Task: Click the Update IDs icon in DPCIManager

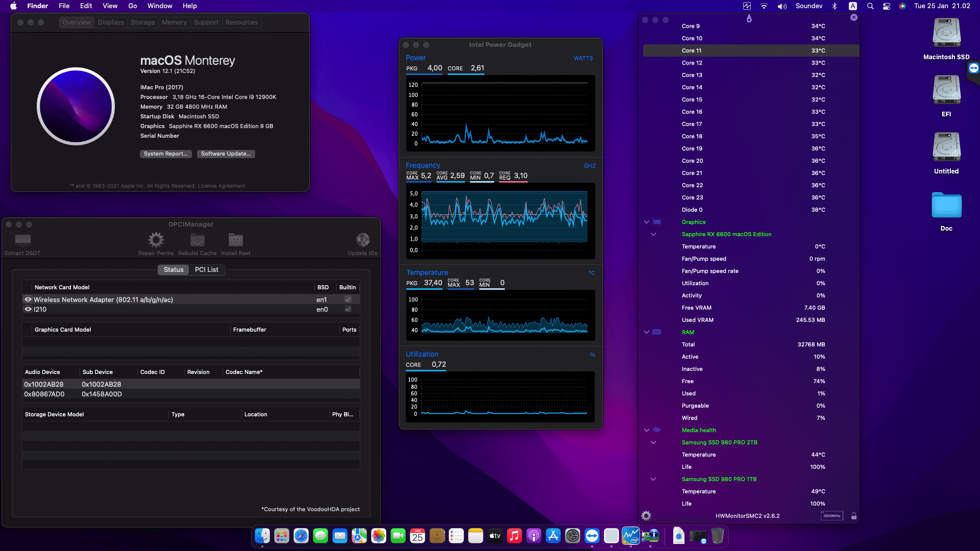Action: [x=362, y=240]
